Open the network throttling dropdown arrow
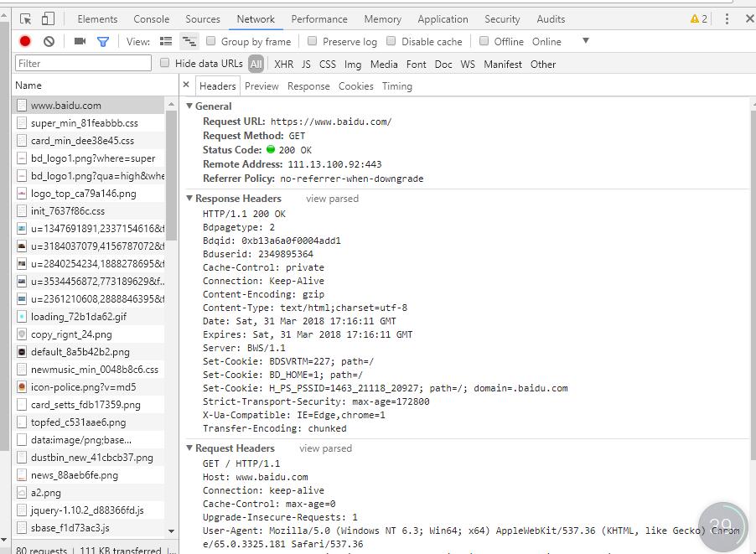The height and width of the screenshot is (554, 756). pyautogui.click(x=585, y=41)
